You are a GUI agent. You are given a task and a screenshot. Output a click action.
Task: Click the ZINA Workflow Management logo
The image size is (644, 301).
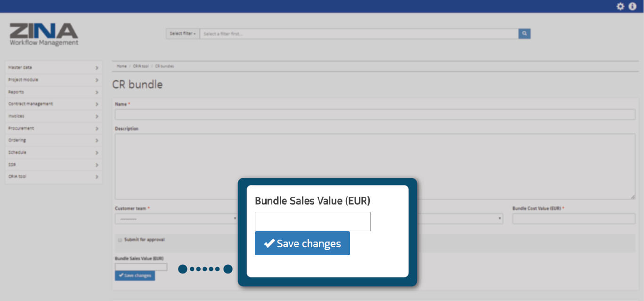(x=44, y=34)
